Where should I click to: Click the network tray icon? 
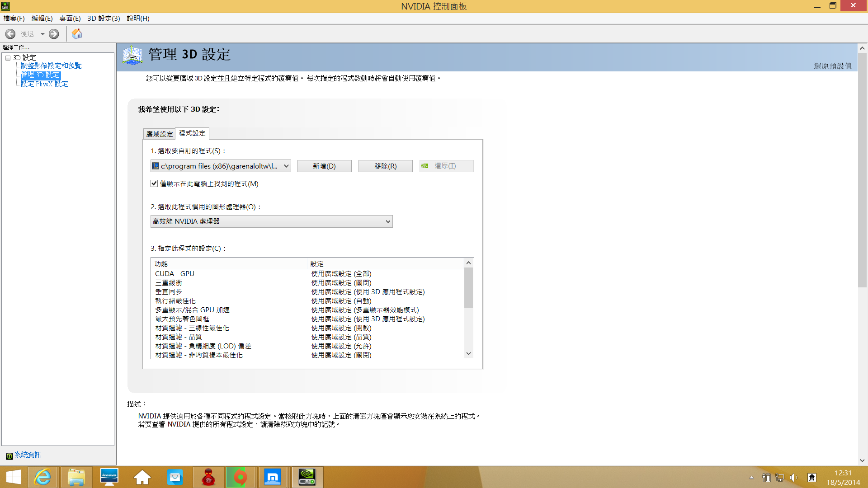pos(780,478)
